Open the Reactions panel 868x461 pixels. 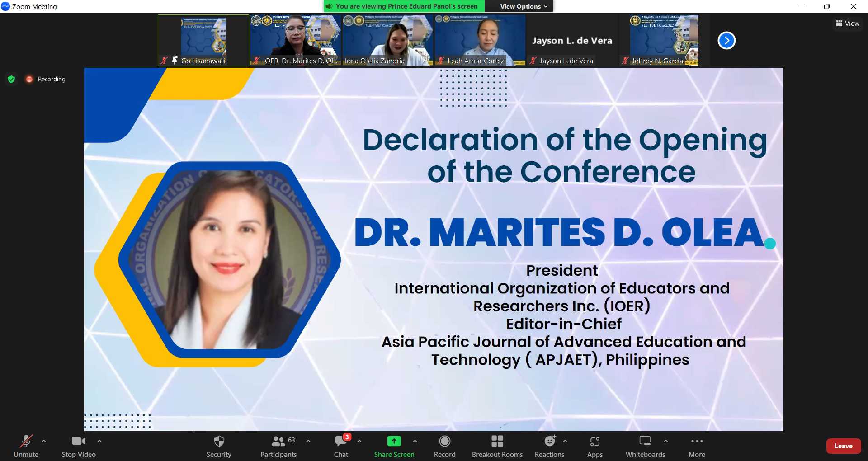coord(549,445)
